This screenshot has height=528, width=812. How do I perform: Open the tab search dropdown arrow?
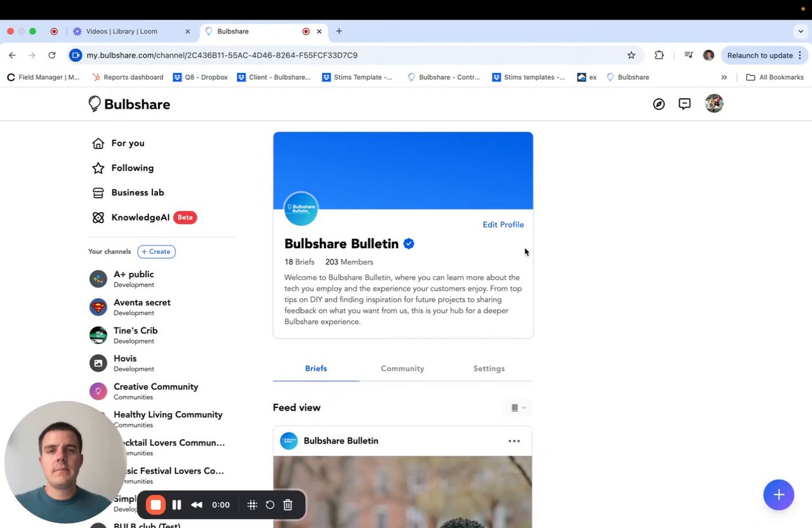tap(801, 31)
